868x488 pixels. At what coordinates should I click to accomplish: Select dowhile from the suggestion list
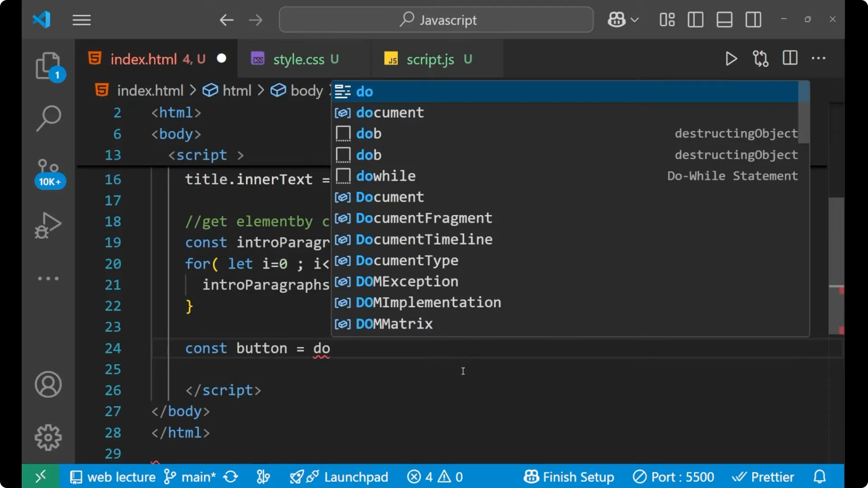[x=385, y=176]
